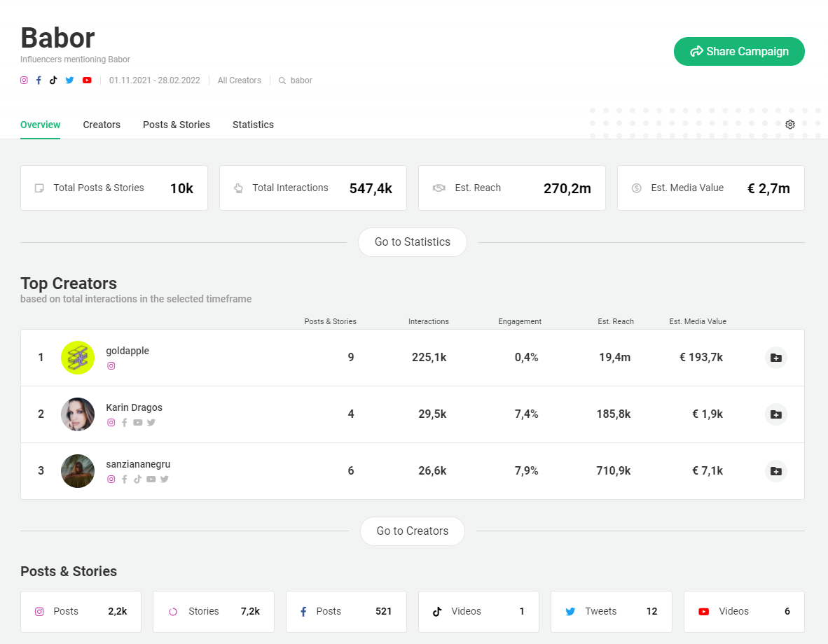The height and width of the screenshot is (644, 828).
Task: Click the Est. Reach column header
Action: tap(616, 321)
